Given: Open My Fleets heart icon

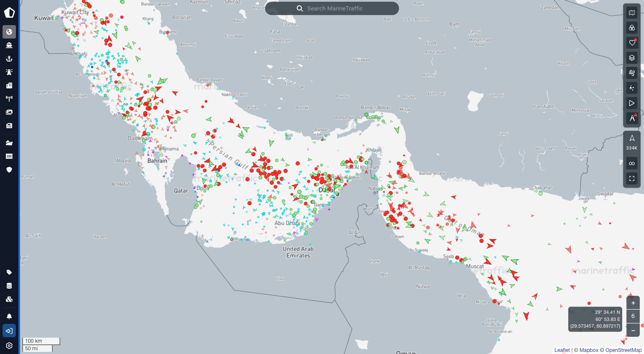Looking at the screenshot, I should point(632,43).
